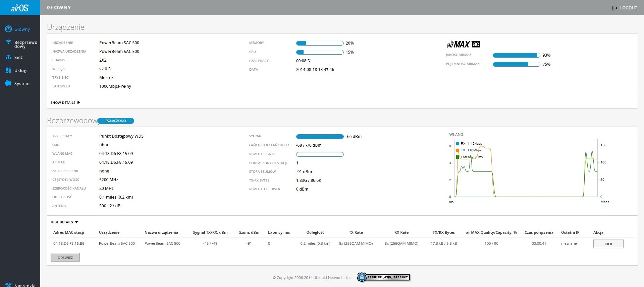Viewport: 644px width, 287px height.
Task: Click the Memory usage bar
Action: (x=320, y=43)
